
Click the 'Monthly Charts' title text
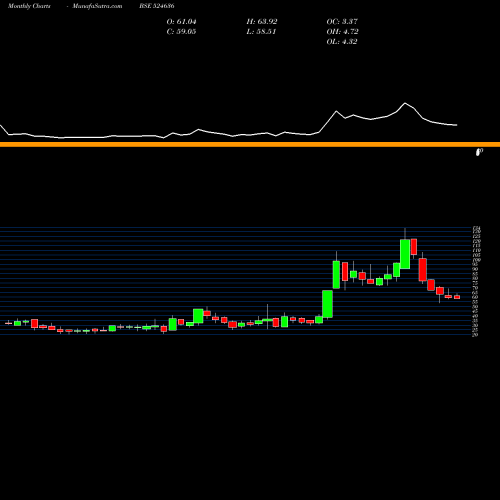29,6
